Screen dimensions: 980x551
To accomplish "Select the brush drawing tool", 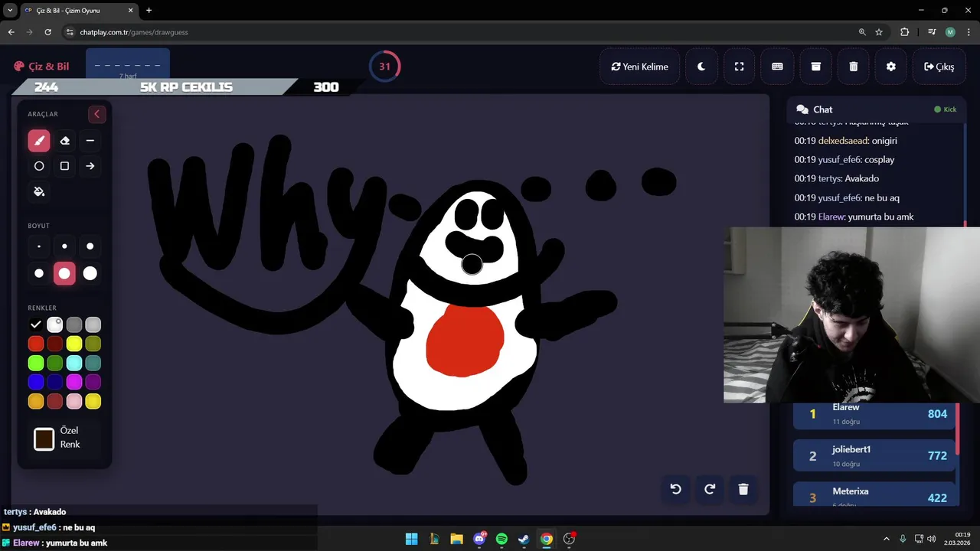I will click(x=39, y=141).
